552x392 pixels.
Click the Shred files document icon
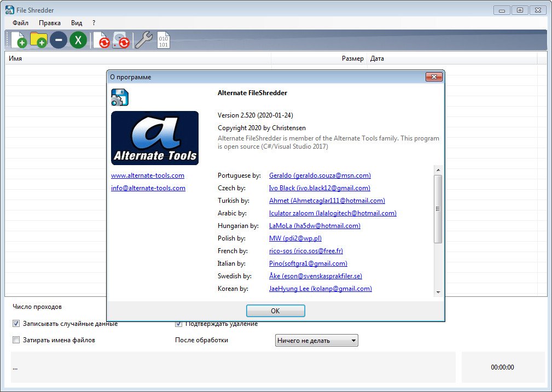click(x=102, y=40)
